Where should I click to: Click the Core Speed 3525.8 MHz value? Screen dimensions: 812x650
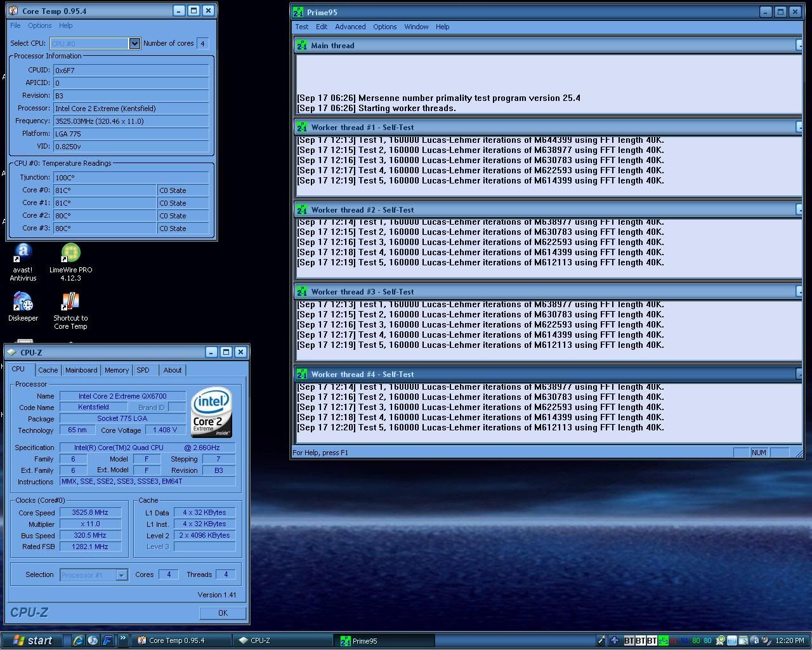[x=90, y=512]
